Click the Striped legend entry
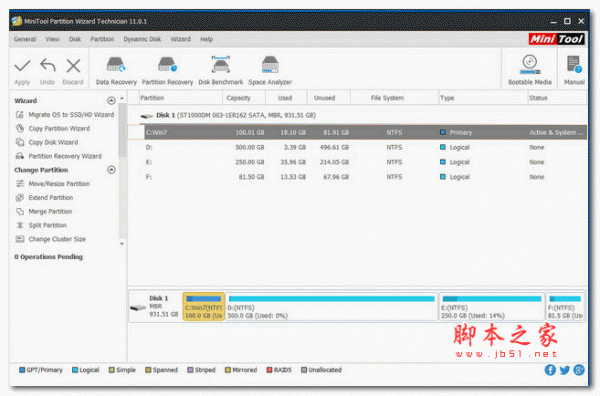The width and height of the screenshot is (600, 396). (201, 370)
